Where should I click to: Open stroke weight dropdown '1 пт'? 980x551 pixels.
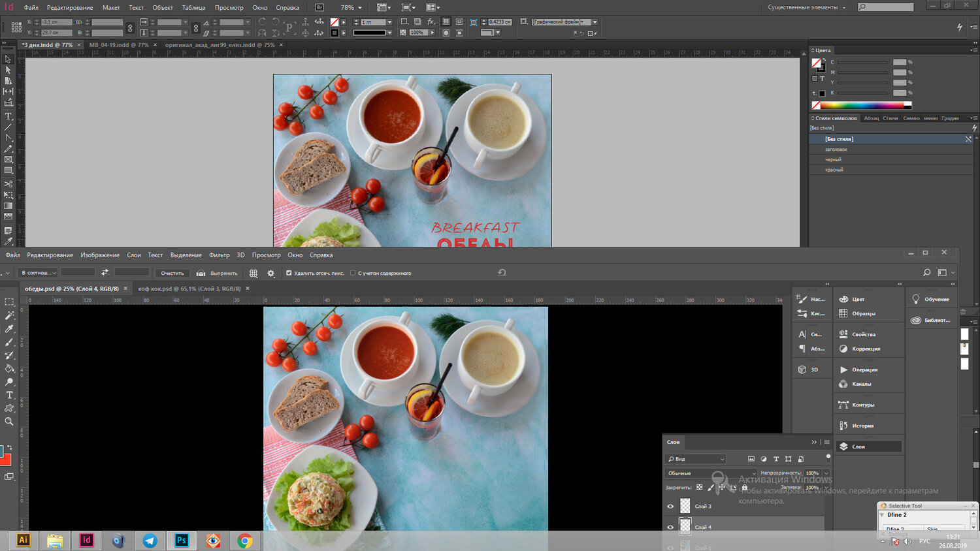click(x=390, y=22)
